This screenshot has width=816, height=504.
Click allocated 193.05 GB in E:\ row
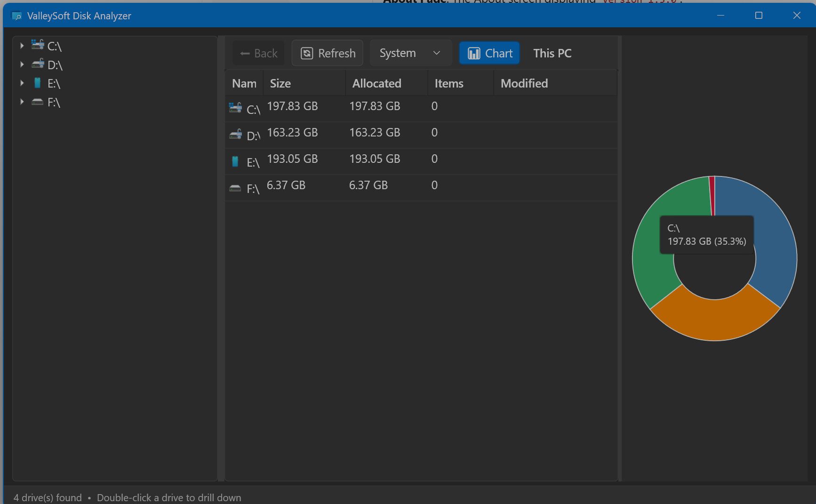coord(375,159)
